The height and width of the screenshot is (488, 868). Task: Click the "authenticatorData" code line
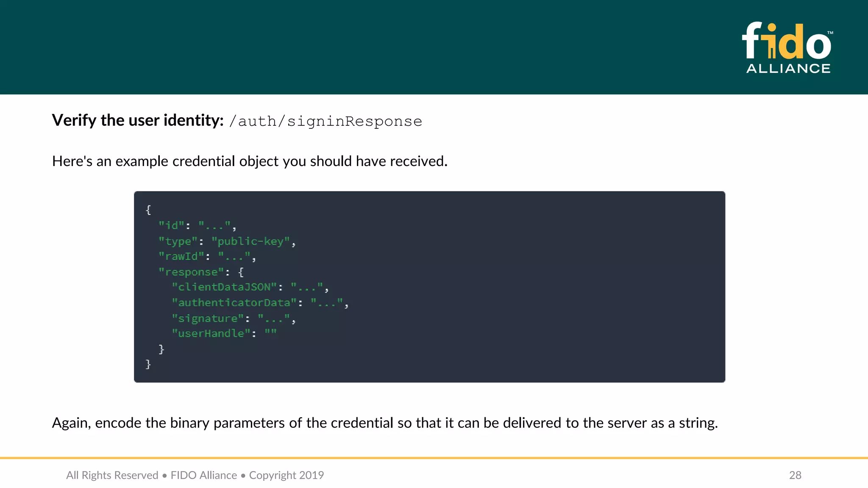tap(260, 303)
